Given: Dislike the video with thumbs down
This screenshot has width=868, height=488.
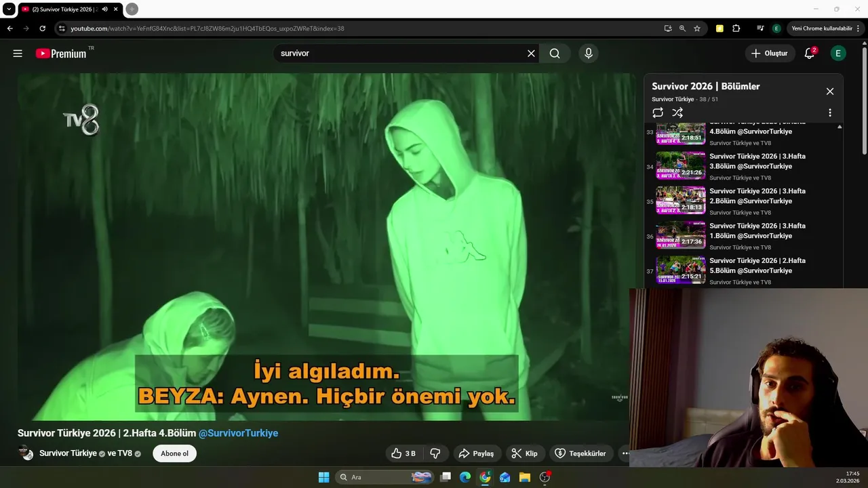Looking at the screenshot, I should pyautogui.click(x=435, y=453).
